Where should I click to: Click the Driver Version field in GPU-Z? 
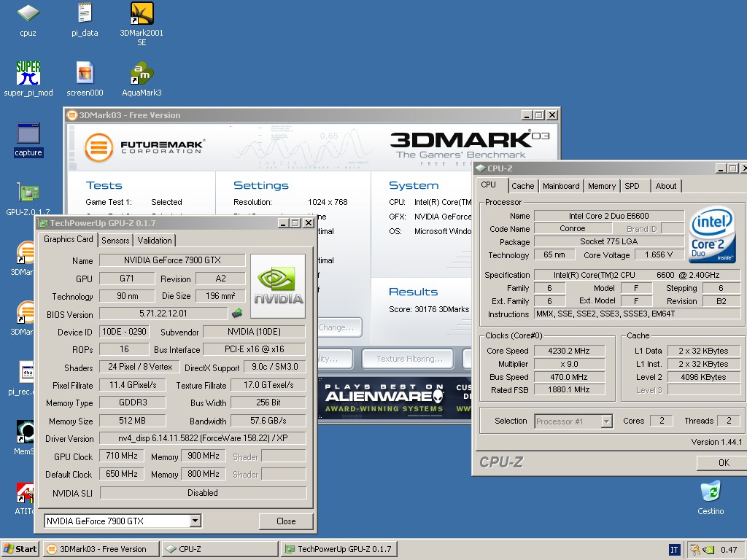pos(203,438)
